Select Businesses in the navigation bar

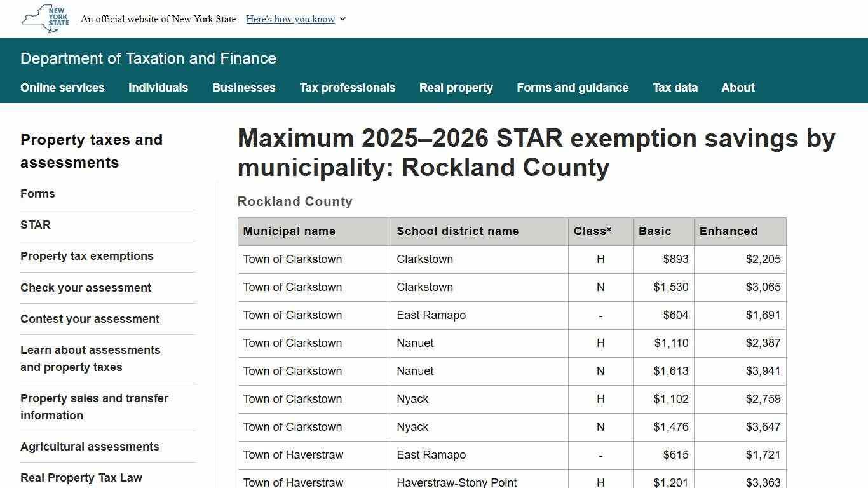243,88
